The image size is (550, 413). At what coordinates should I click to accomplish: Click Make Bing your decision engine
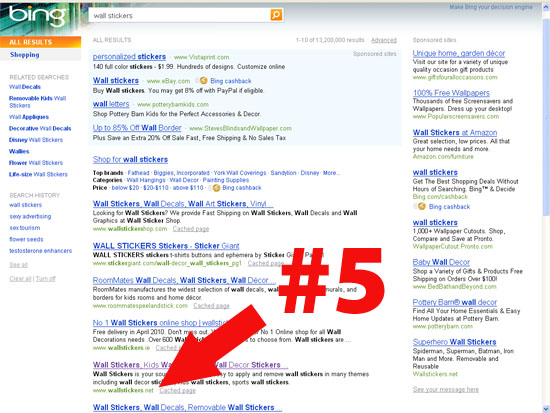491,7
